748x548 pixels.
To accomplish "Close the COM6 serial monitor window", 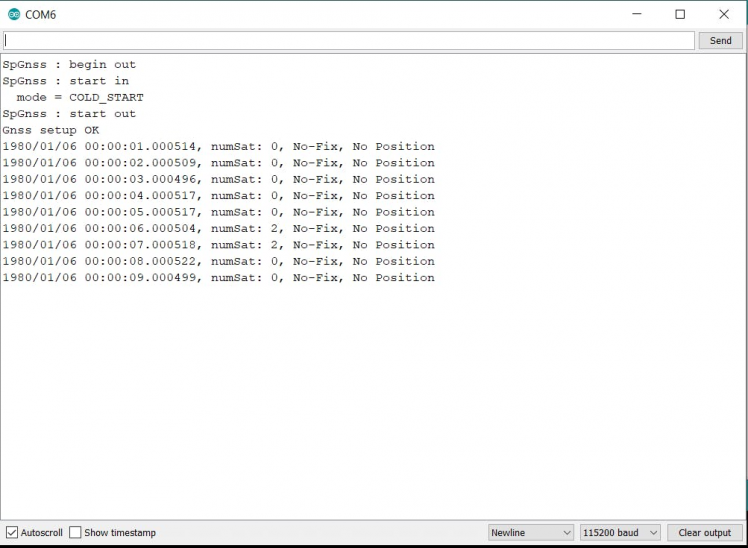I will click(x=724, y=14).
